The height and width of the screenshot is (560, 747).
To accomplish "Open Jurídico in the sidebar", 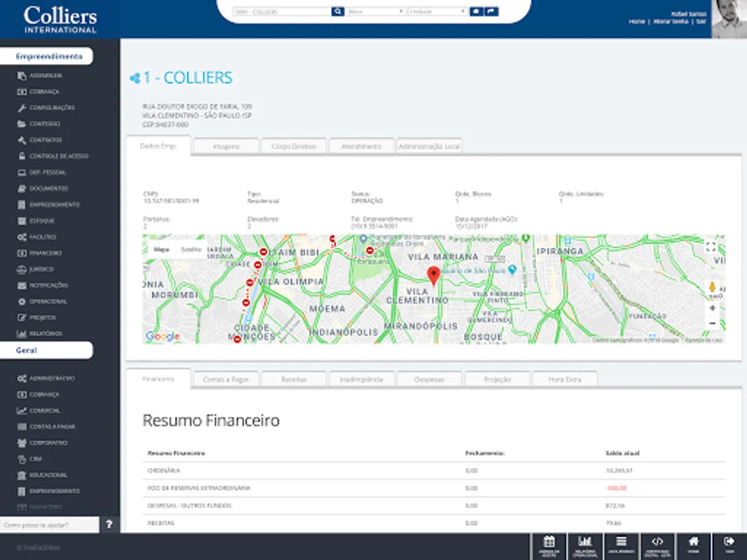I will pos(41,269).
